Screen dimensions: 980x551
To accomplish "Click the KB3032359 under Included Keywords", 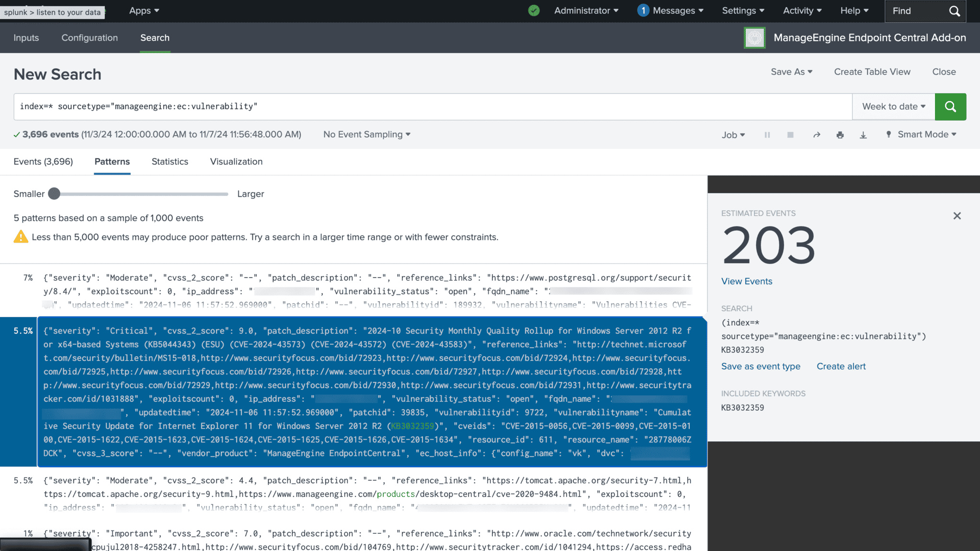I will pyautogui.click(x=742, y=408).
